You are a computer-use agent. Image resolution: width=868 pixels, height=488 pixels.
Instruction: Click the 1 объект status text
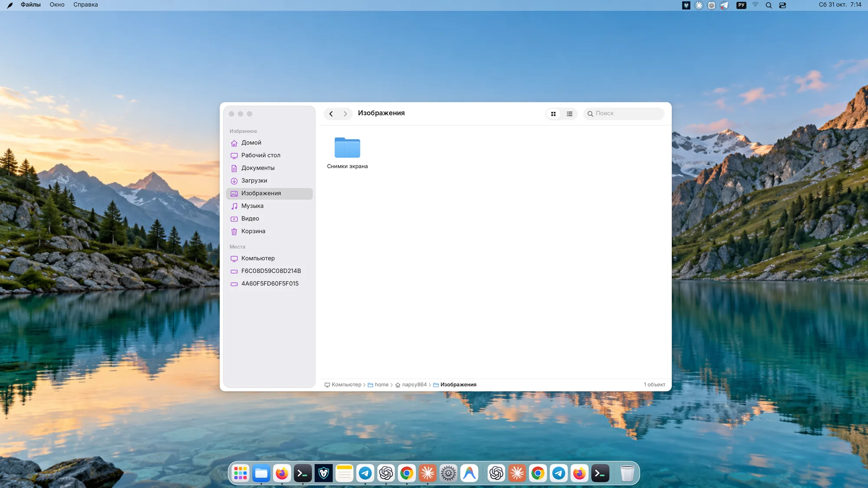coord(654,385)
